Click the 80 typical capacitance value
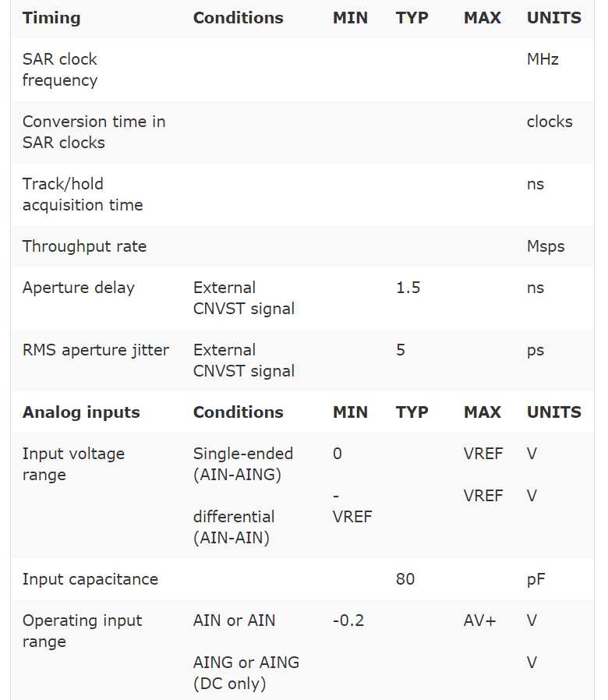 [x=405, y=579]
